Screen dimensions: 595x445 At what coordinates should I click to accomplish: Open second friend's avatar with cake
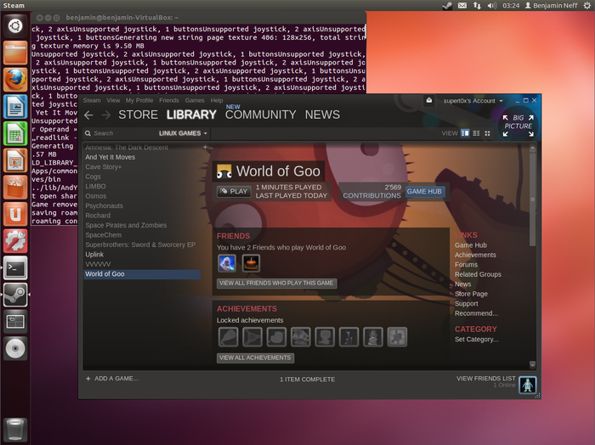[x=251, y=263]
